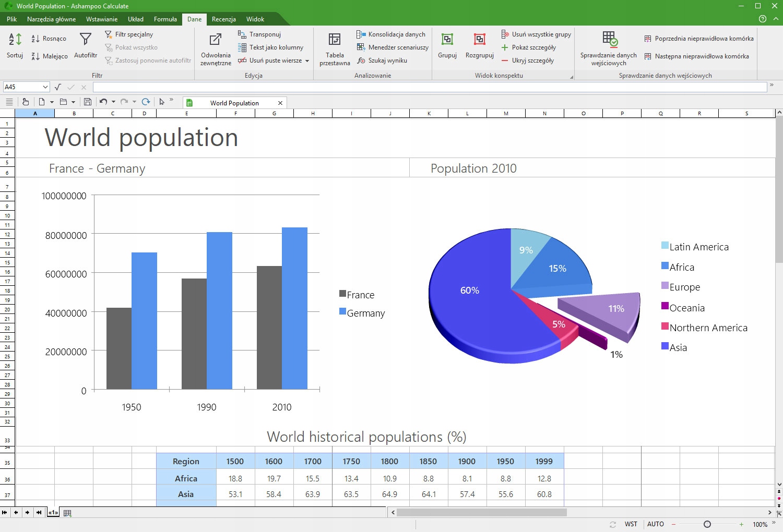The height and width of the screenshot is (532, 783).
Task: Open Odwołania zewnętrzne external references
Action: coord(215,40)
